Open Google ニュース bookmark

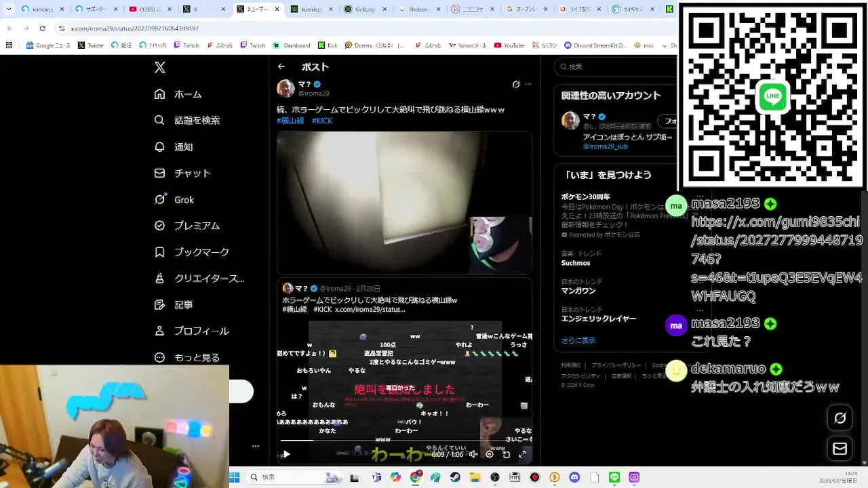point(48,45)
